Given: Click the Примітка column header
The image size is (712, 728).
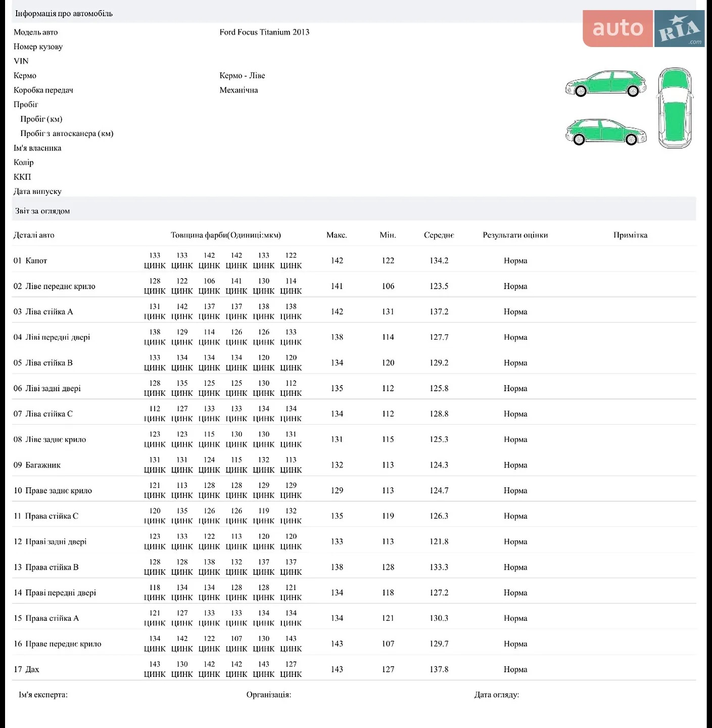Looking at the screenshot, I should tap(630, 235).
